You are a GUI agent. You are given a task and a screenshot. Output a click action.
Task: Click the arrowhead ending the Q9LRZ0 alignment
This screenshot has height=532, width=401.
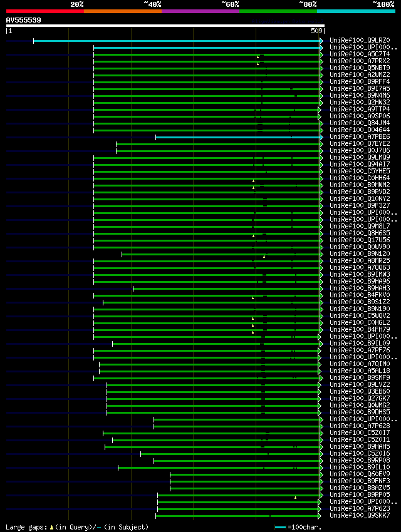tap(321, 41)
